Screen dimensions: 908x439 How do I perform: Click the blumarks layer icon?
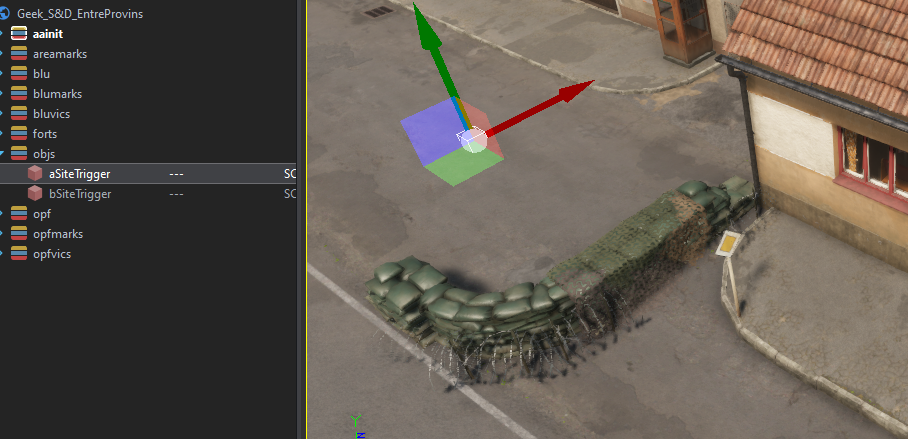19,94
